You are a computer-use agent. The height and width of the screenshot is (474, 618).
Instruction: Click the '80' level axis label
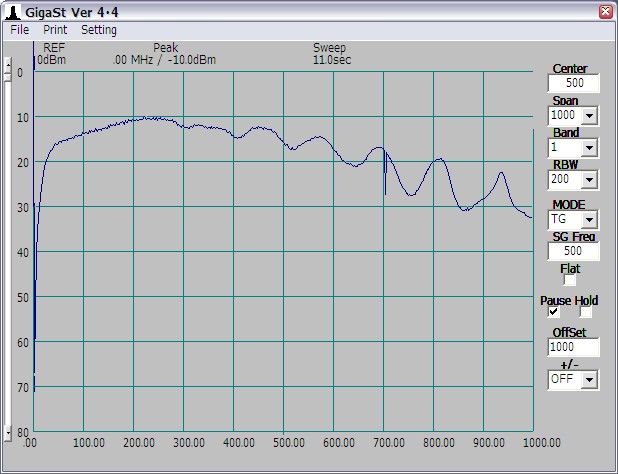click(23, 432)
